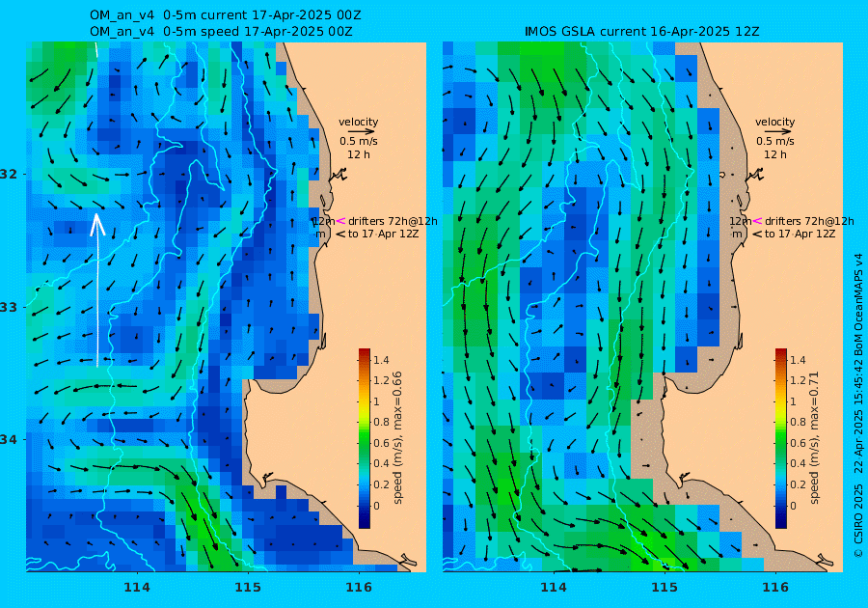868x608 pixels.
Task: Select the 'velocity' label in the right map
Action: click(774, 122)
